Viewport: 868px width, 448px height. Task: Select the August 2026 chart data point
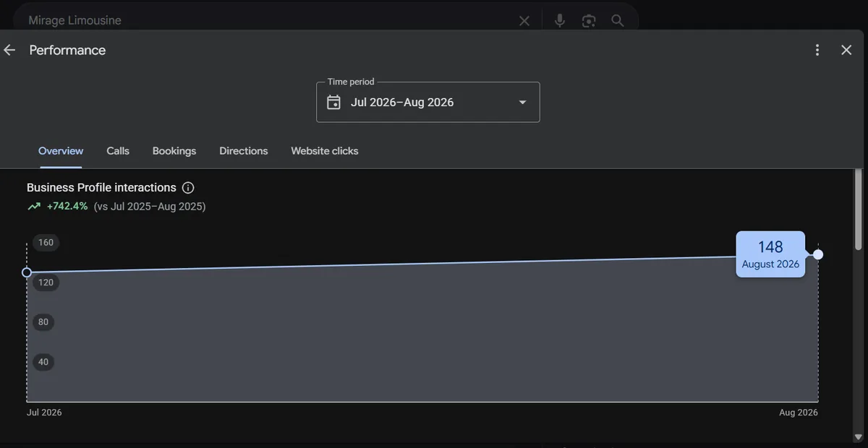818,254
